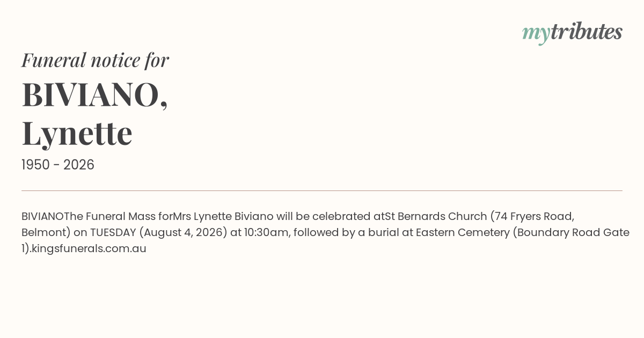644x338 pixels.
Task: Select the 'Funeral notice for' heading
Action: pos(95,60)
